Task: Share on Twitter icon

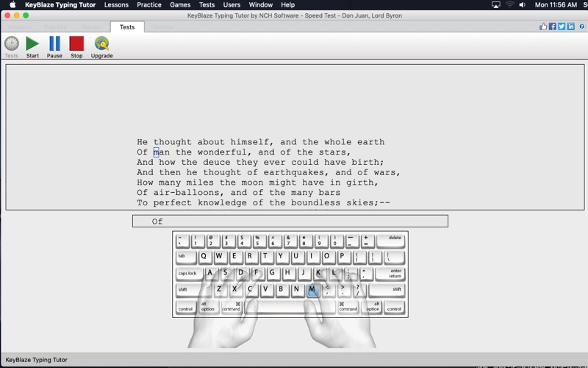Action: [562, 26]
